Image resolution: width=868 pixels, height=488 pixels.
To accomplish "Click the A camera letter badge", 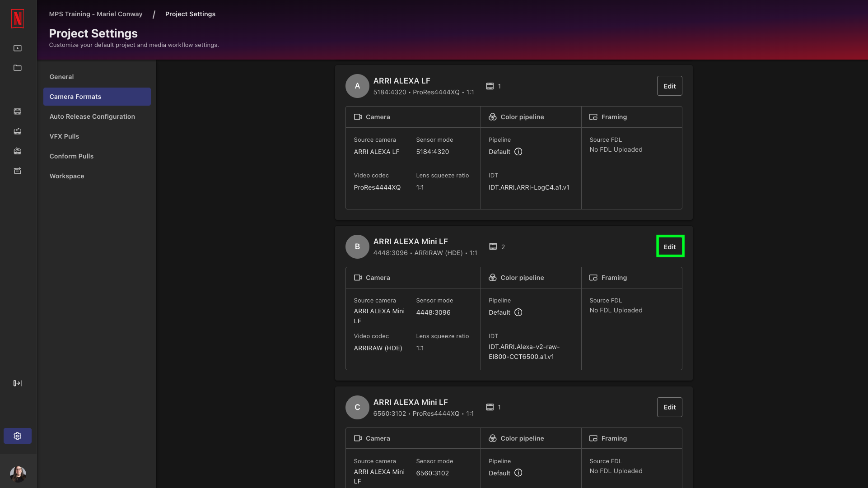I will 357,86.
